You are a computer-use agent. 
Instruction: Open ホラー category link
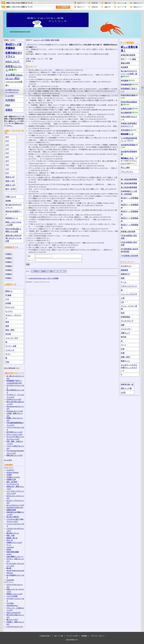click(8, 354)
